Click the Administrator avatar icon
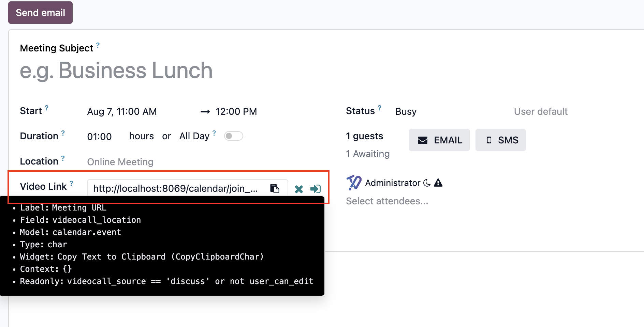This screenshot has width=644, height=327. coord(354,183)
